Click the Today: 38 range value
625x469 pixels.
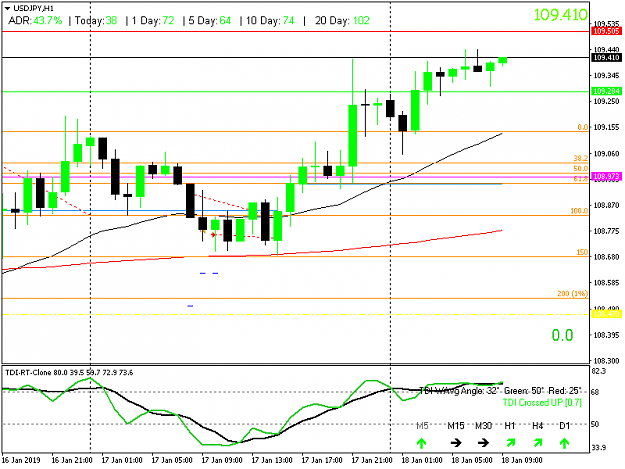pos(96,20)
